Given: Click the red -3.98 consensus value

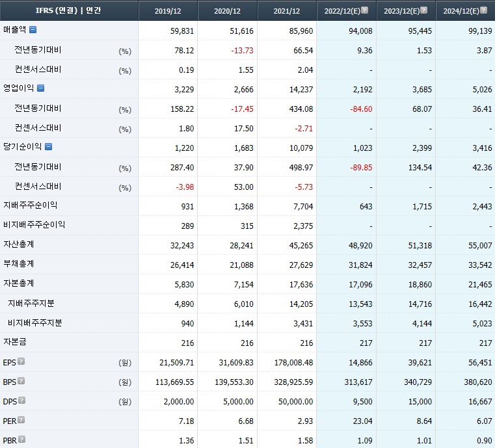Looking at the screenshot, I should 185,187.
